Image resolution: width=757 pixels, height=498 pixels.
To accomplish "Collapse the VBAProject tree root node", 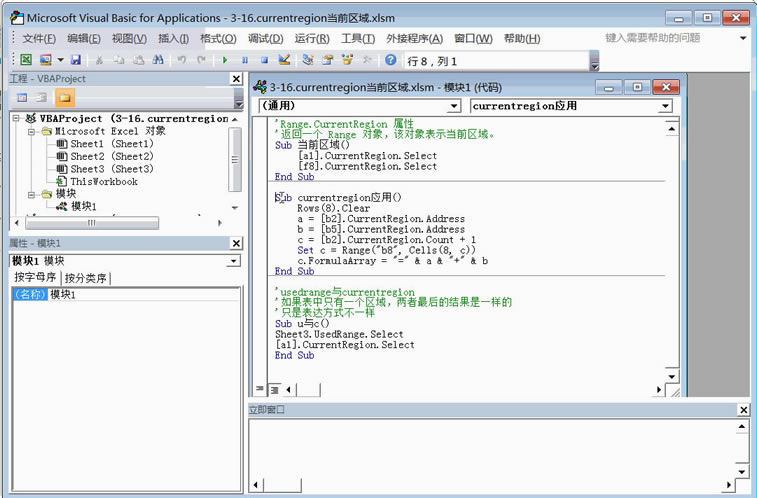I will pos(16,118).
